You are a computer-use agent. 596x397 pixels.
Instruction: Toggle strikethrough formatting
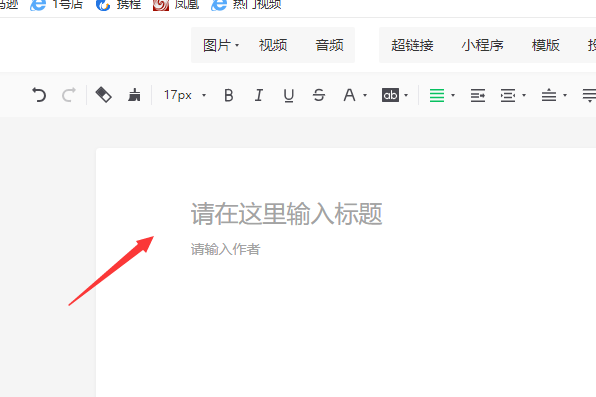click(x=319, y=95)
